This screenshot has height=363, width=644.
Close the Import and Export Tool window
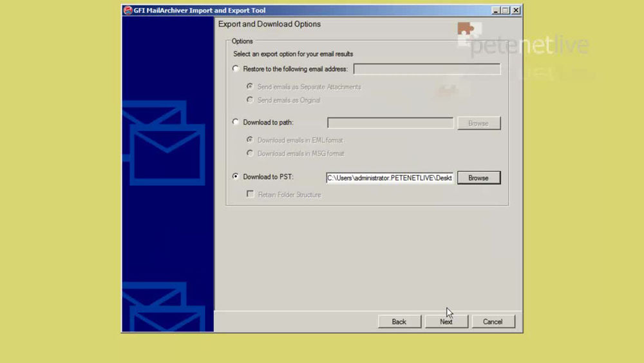(x=516, y=10)
